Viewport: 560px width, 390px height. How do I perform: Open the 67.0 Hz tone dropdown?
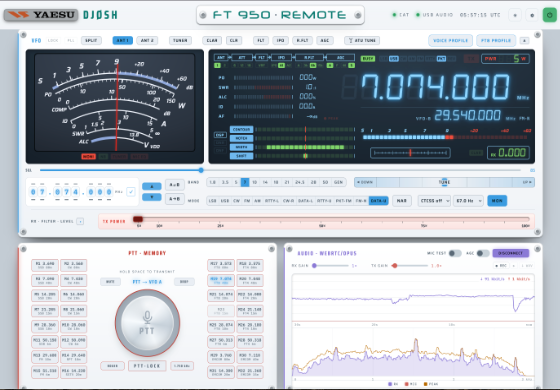click(x=468, y=201)
